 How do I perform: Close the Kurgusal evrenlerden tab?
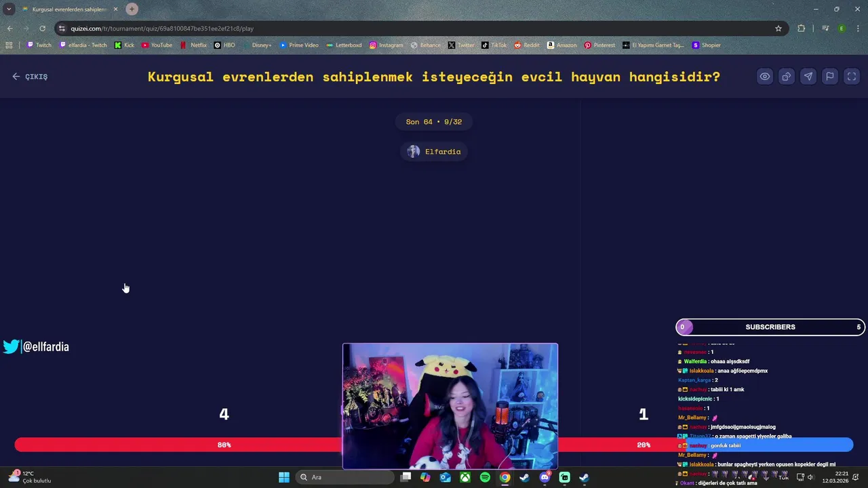(115, 9)
